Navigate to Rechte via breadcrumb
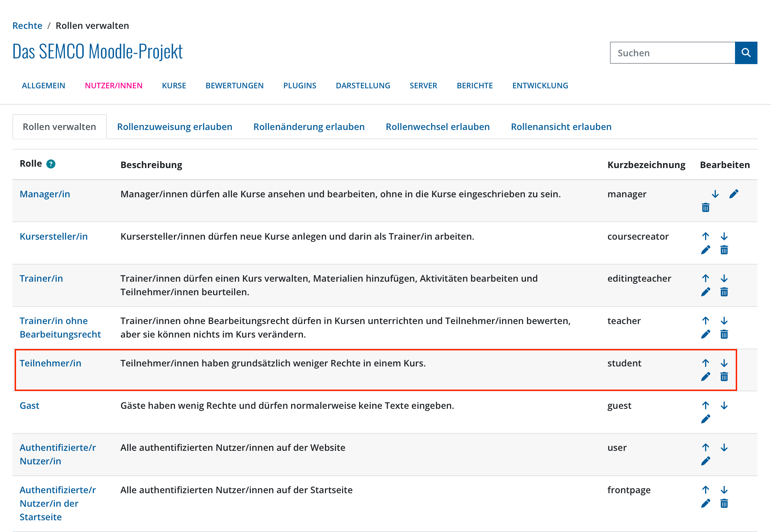 pyautogui.click(x=27, y=25)
